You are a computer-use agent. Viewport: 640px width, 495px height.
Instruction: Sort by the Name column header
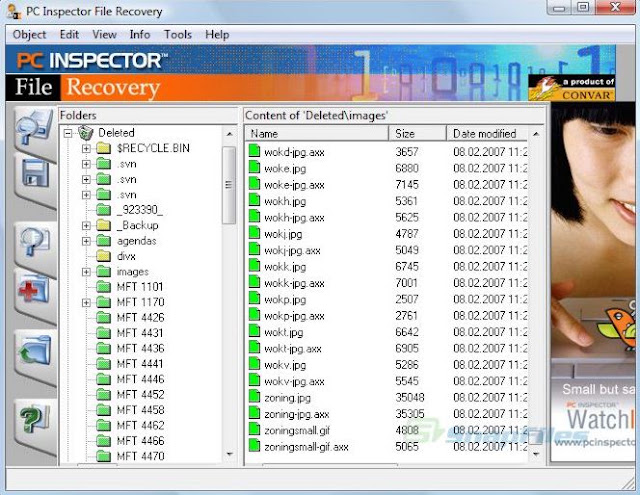coord(317,133)
